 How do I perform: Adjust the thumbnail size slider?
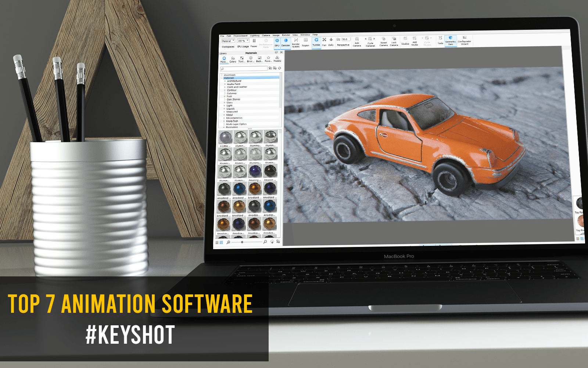click(x=242, y=242)
